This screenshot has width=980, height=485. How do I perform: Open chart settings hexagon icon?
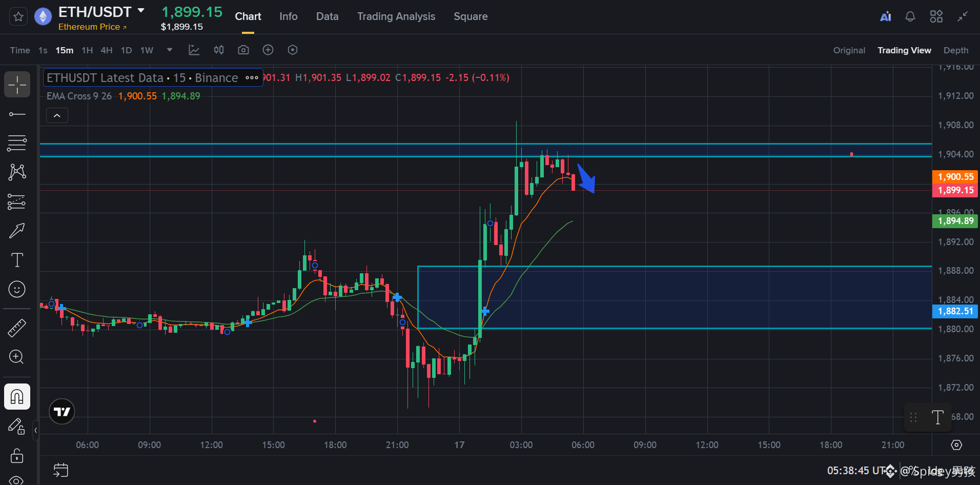pos(293,50)
